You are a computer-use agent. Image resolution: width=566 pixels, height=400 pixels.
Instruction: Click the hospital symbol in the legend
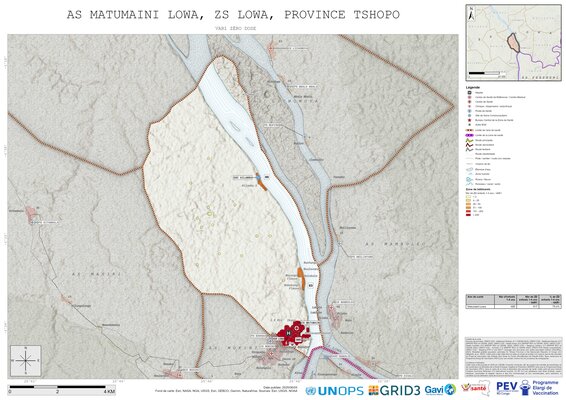(x=469, y=93)
